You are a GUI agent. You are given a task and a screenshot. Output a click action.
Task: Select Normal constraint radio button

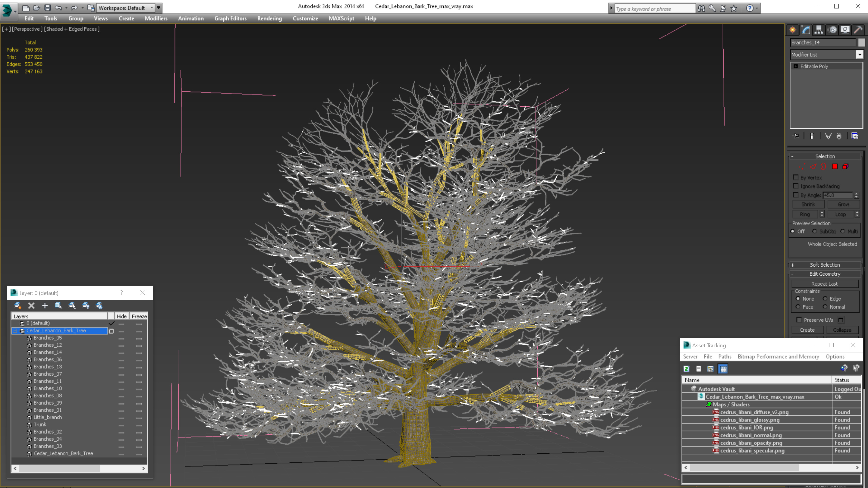[x=825, y=307]
